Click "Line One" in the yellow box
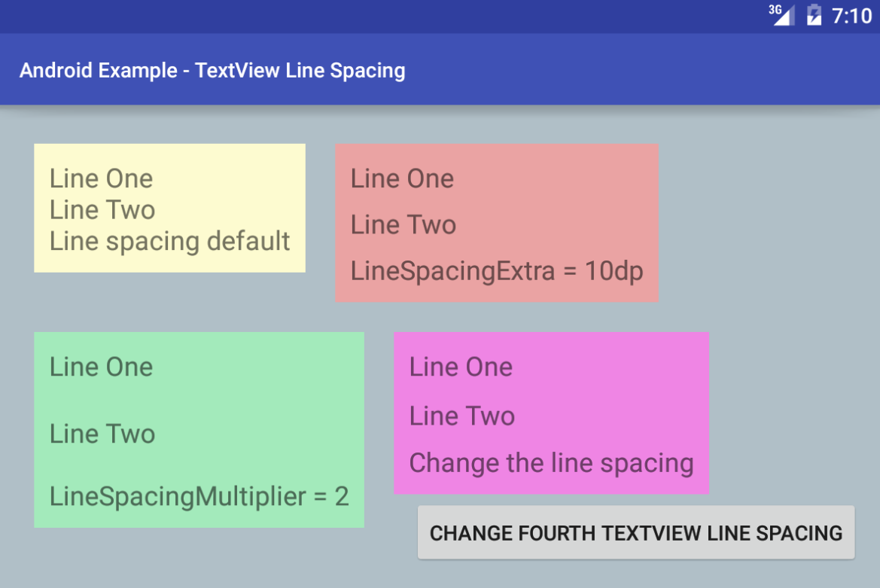 [x=101, y=179]
